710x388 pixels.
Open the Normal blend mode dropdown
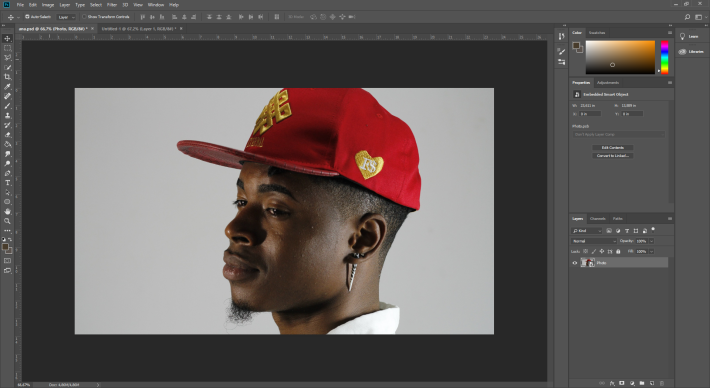pos(594,241)
